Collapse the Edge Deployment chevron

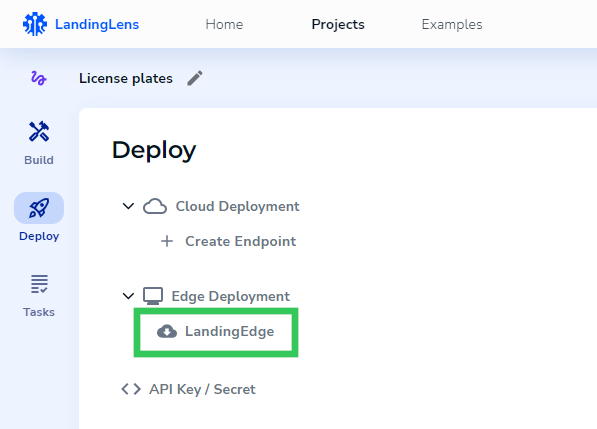[x=128, y=296]
